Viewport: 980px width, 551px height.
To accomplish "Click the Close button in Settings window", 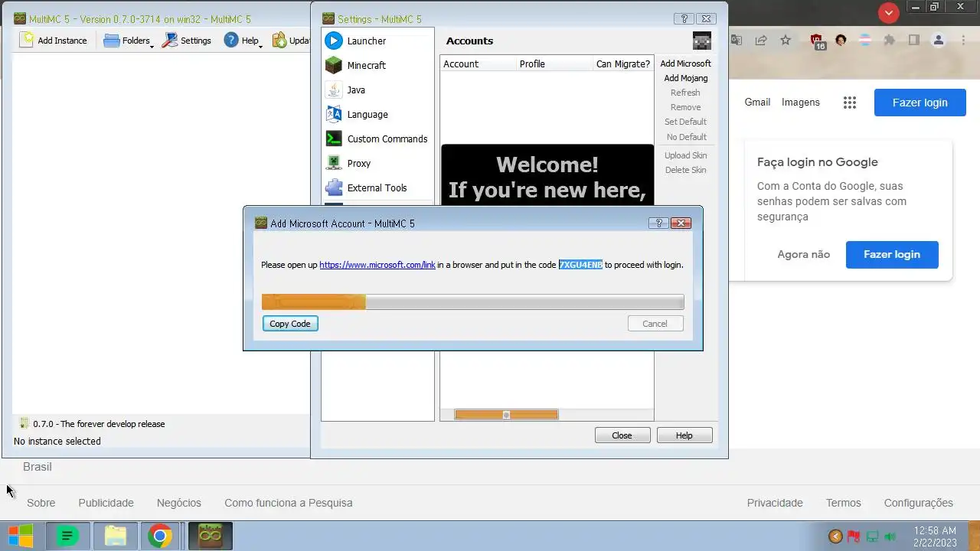I will click(622, 435).
